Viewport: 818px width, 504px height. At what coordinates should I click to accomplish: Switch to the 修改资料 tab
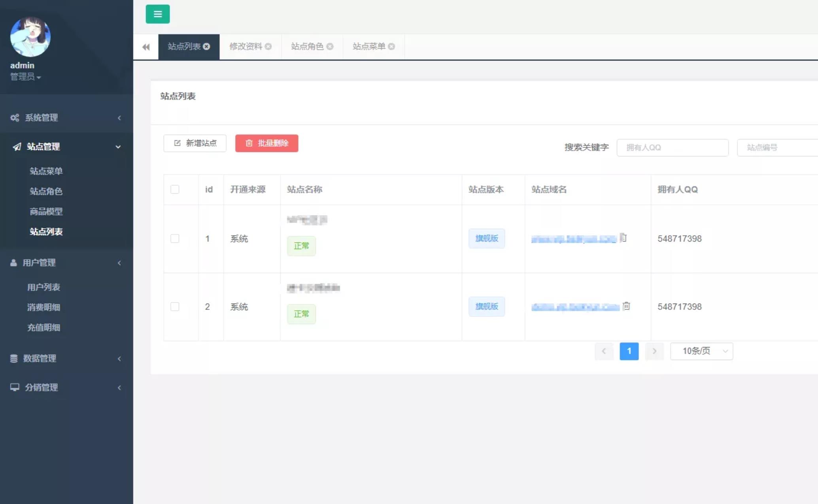pyautogui.click(x=245, y=46)
